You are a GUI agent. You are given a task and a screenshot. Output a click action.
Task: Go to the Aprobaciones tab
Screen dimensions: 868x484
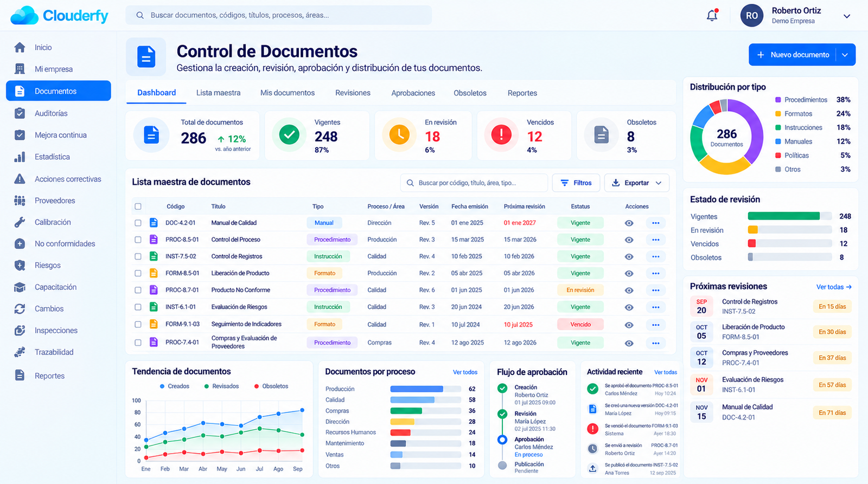tap(413, 93)
